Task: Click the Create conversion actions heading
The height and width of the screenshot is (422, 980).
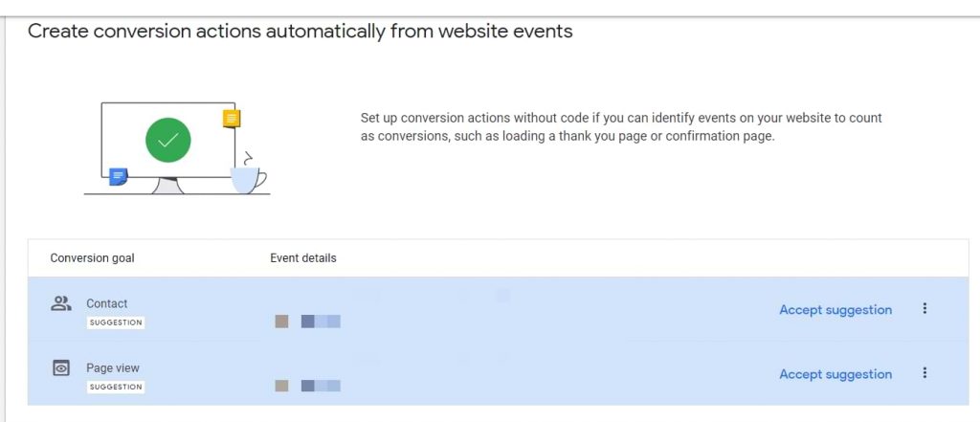Action: click(x=300, y=32)
